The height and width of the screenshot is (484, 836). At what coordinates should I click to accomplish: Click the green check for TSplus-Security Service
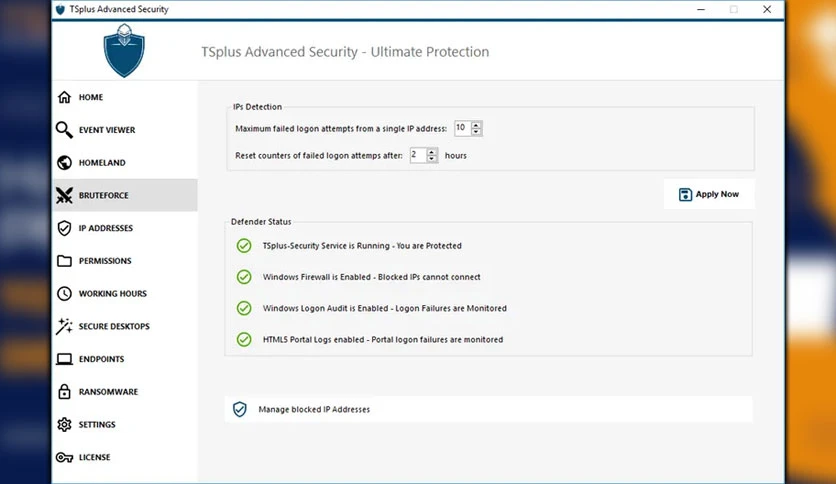(244, 246)
